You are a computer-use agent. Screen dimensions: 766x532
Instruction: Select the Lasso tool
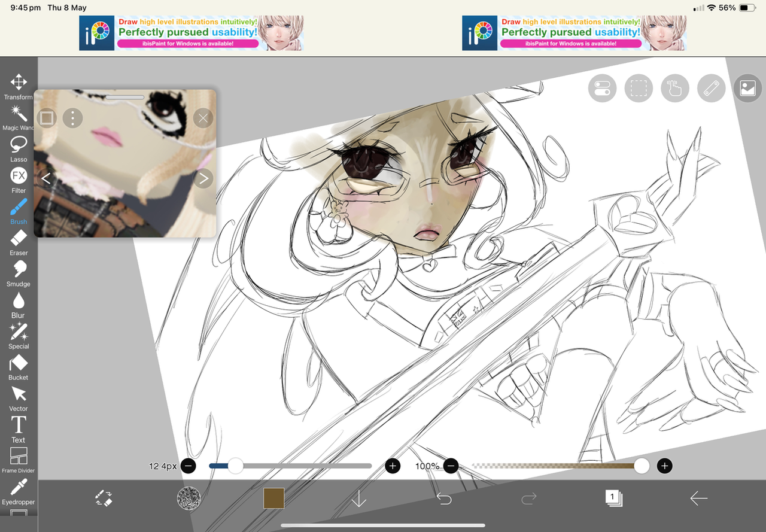pos(19,149)
